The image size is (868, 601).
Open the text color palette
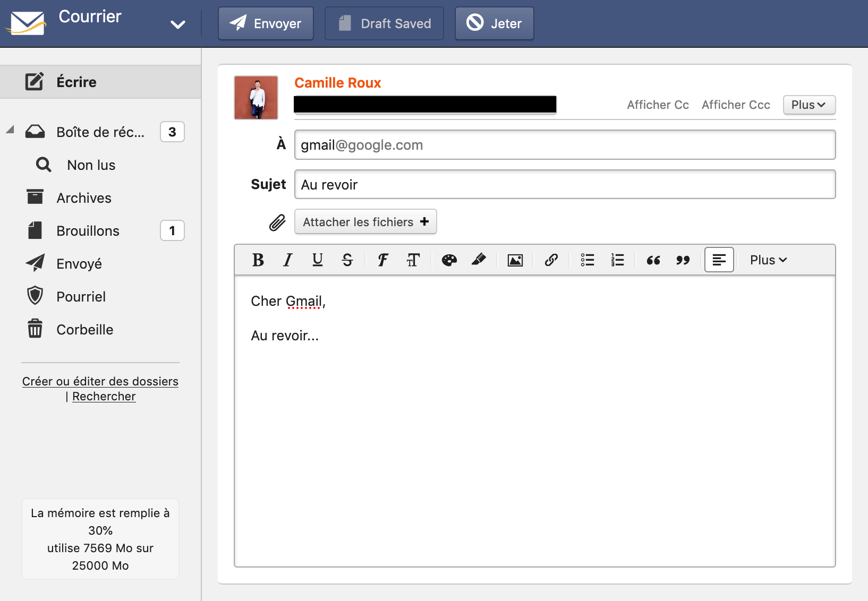click(449, 260)
